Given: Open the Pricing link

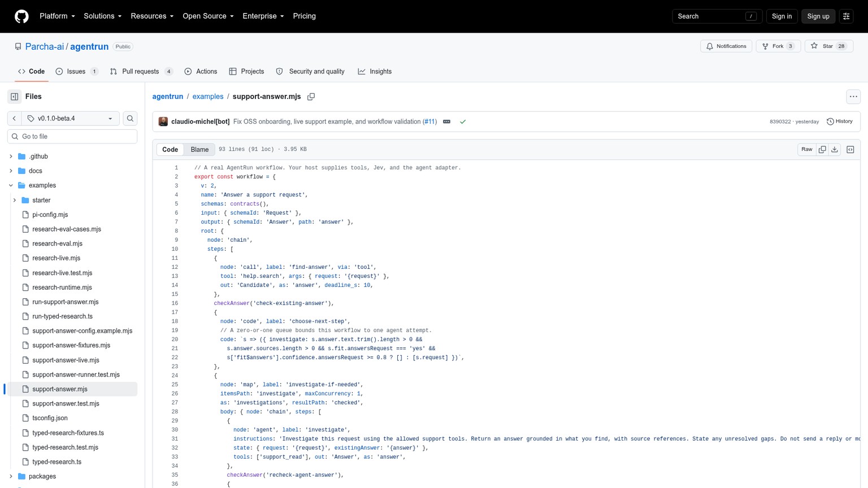Looking at the screenshot, I should pos(304,16).
